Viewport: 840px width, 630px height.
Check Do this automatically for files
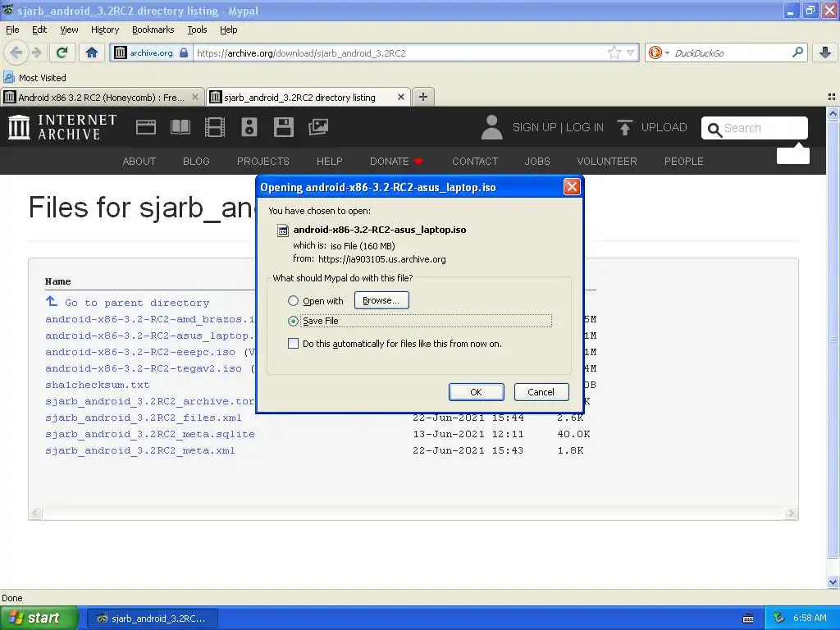tap(293, 344)
